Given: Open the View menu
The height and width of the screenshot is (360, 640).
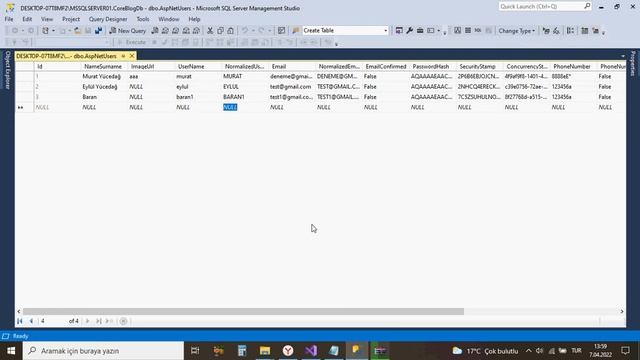Looking at the screenshot, I should [47, 19].
